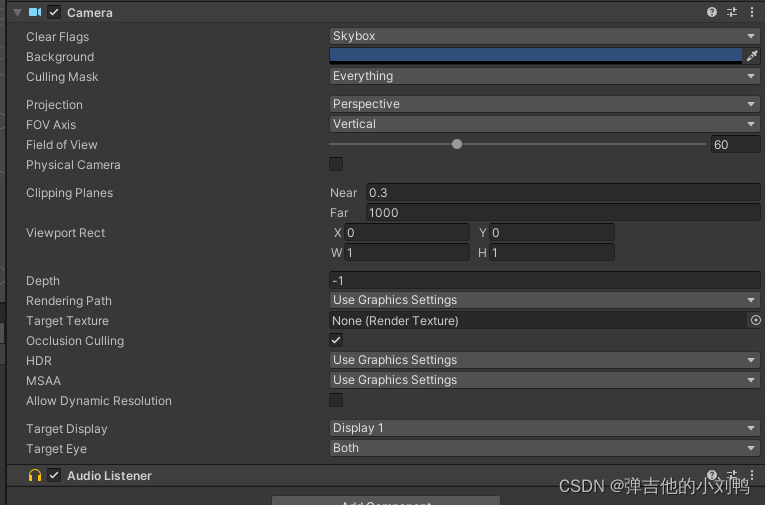Uncheck Occlusion Culling

pyautogui.click(x=336, y=340)
